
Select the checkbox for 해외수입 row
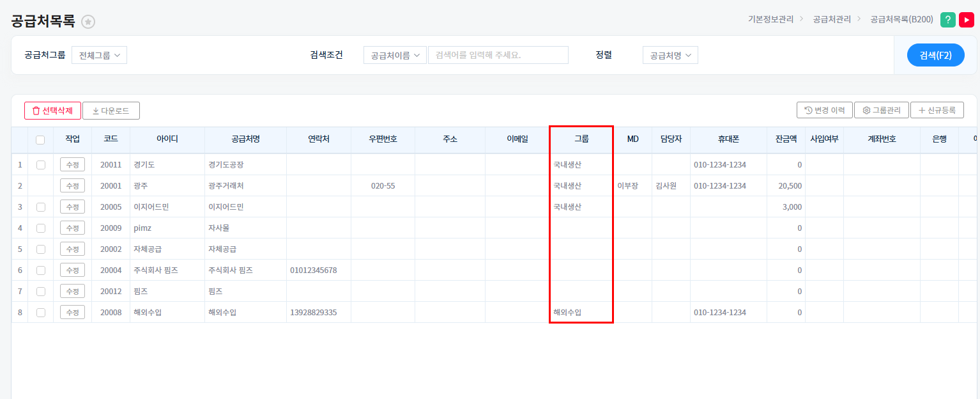pos(41,313)
